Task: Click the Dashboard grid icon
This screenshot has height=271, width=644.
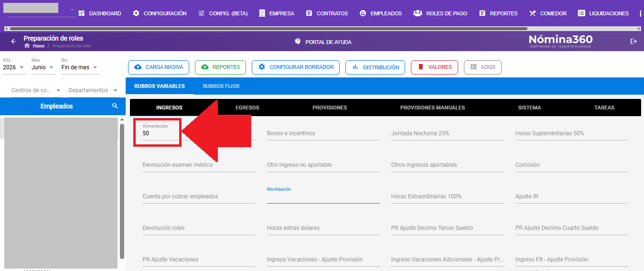Action: click(x=81, y=13)
